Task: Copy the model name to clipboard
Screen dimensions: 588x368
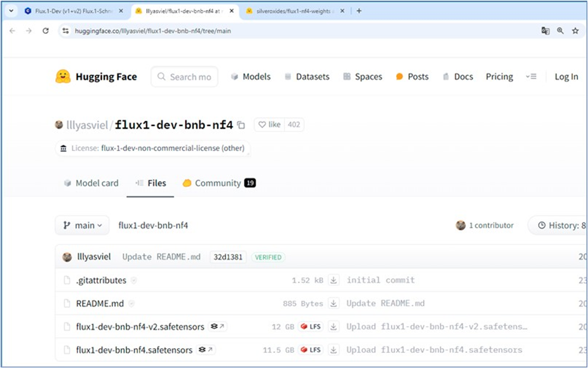Action: tap(241, 125)
